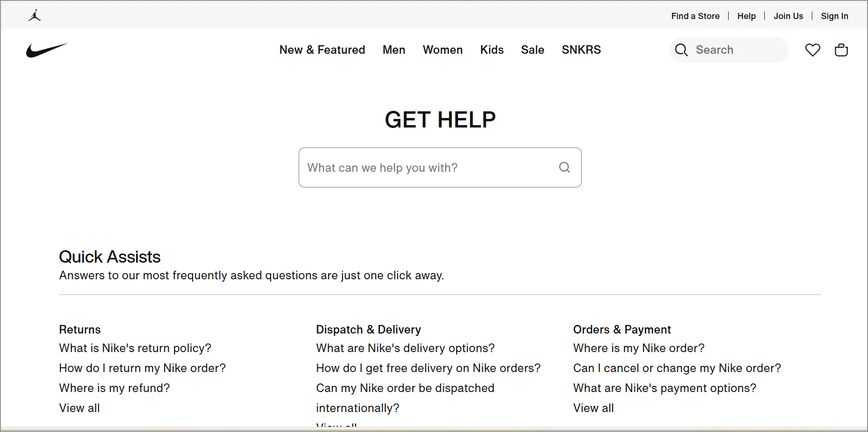Image resolution: width=868 pixels, height=432 pixels.
Task: Click the GET HELP page title
Action: (440, 119)
